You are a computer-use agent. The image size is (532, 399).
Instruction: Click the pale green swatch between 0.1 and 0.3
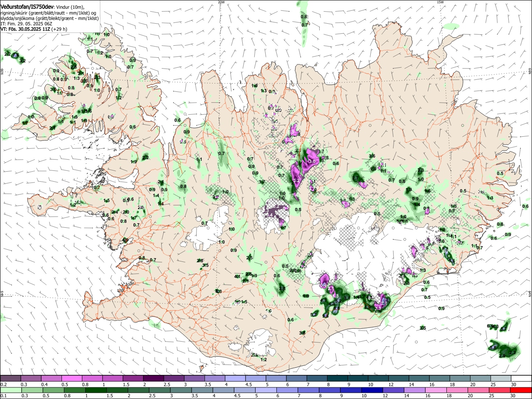click(10, 390)
